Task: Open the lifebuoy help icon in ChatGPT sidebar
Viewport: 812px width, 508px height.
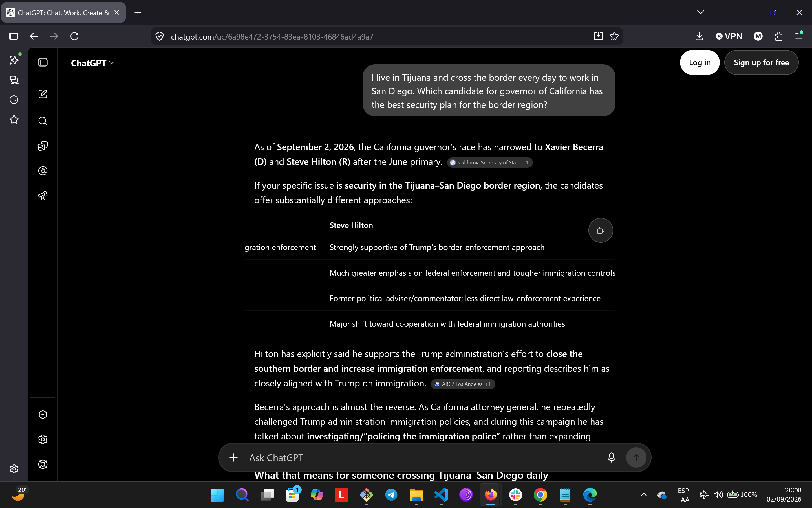Action: (43, 464)
